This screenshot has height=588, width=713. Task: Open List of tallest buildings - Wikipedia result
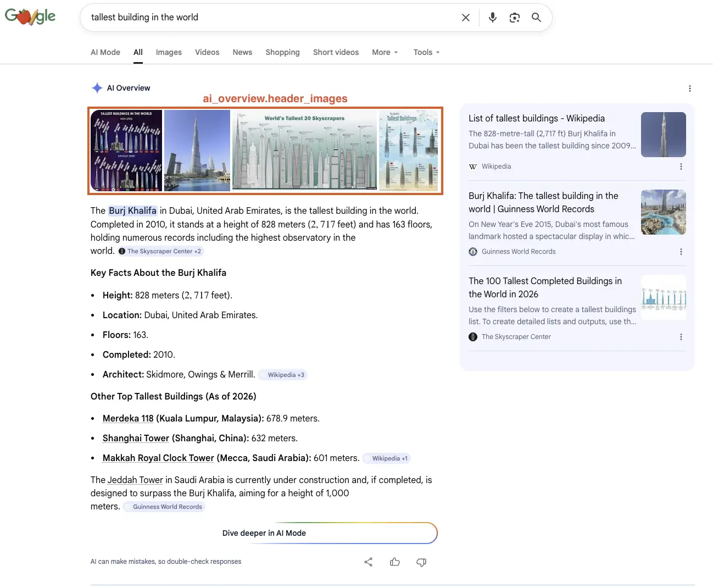tap(537, 118)
